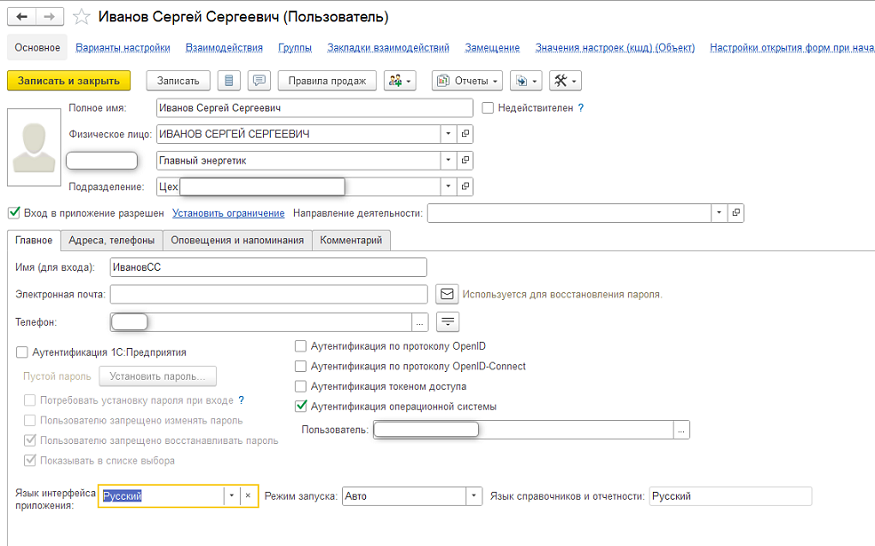Click the envelope icon beside the email field
Image resolution: width=875 pixels, height=546 pixels.
(447, 294)
